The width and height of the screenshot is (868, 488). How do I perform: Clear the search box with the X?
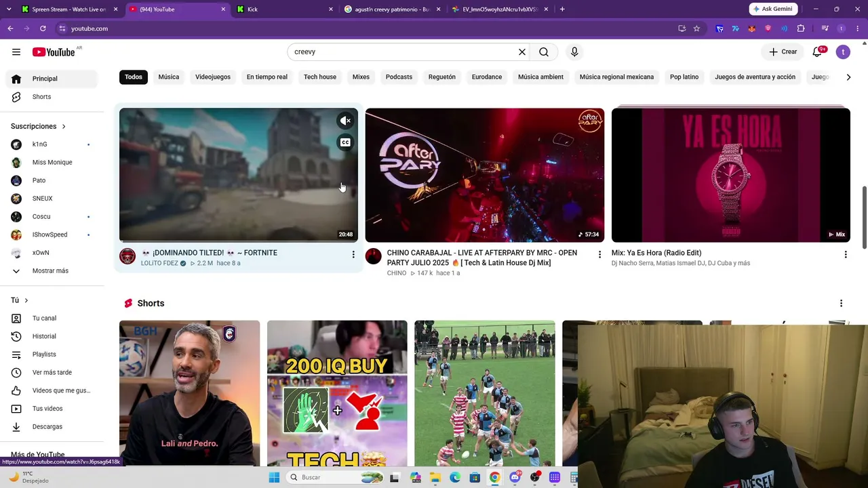pos(522,52)
